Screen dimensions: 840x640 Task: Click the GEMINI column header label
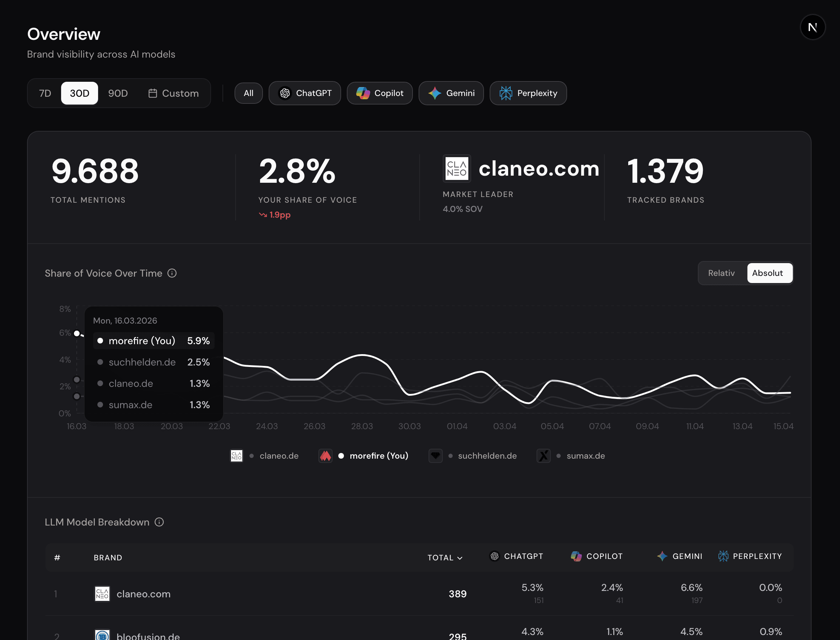point(687,556)
